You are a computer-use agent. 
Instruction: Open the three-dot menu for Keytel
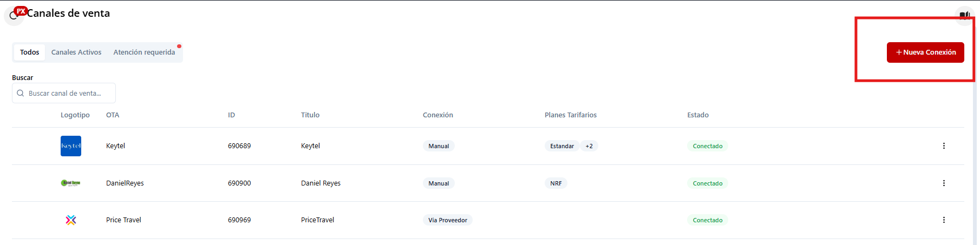944,146
